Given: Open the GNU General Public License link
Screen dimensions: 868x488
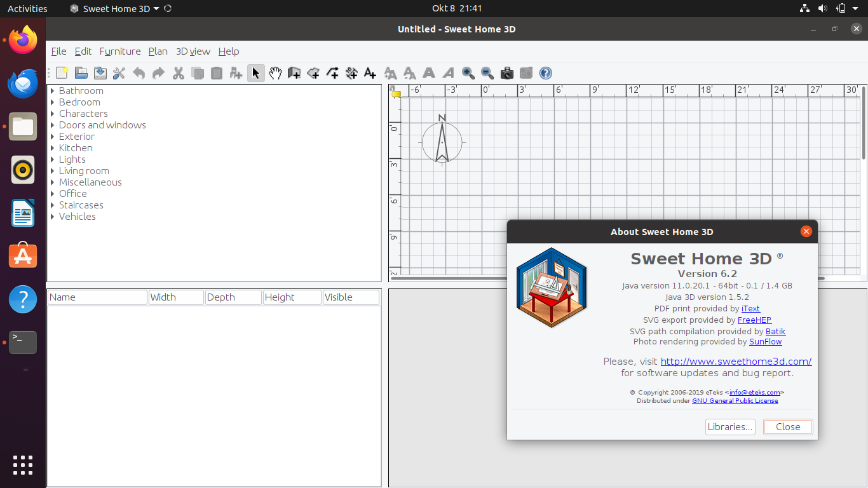Looking at the screenshot, I should (735, 401).
